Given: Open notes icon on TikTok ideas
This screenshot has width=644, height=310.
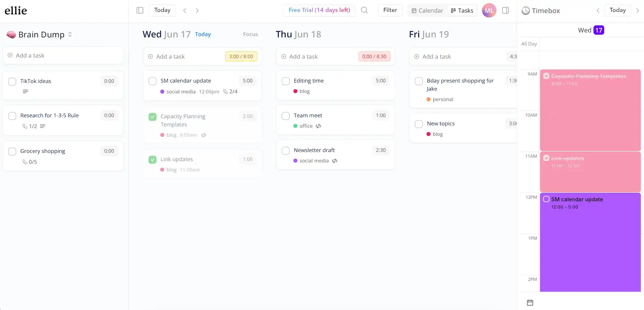Looking at the screenshot, I should coord(25,92).
